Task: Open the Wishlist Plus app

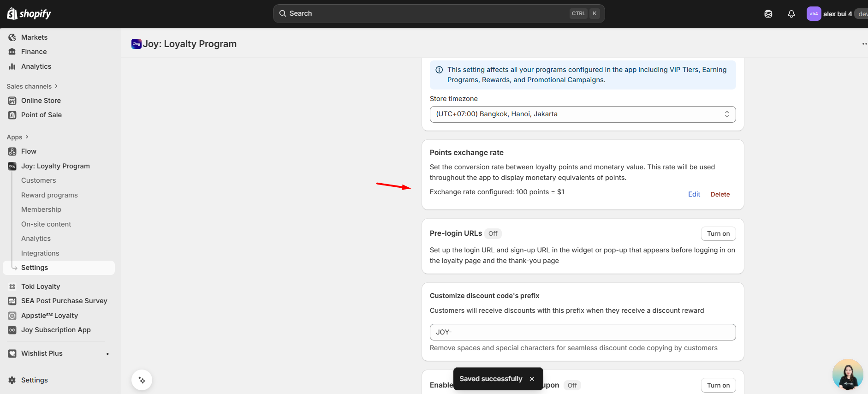Action: (42, 353)
